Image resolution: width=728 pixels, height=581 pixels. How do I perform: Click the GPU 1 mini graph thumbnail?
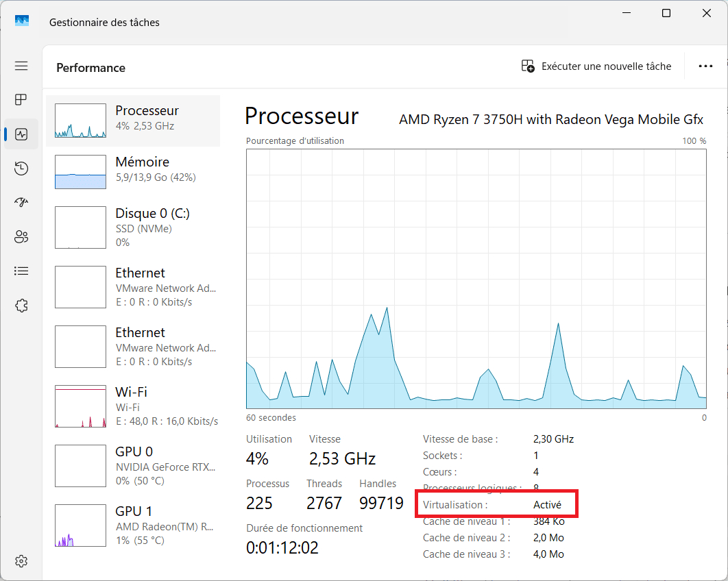click(x=80, y=526)
